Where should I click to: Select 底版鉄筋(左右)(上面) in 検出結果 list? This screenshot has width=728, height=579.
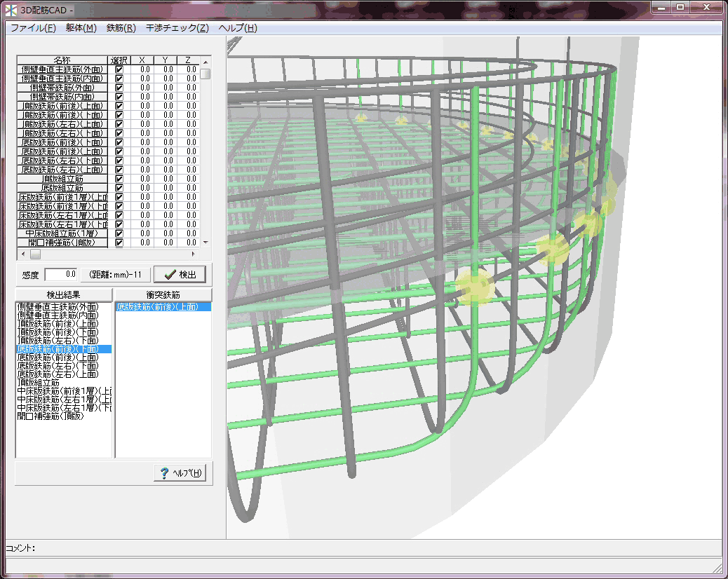click(58, 374)
